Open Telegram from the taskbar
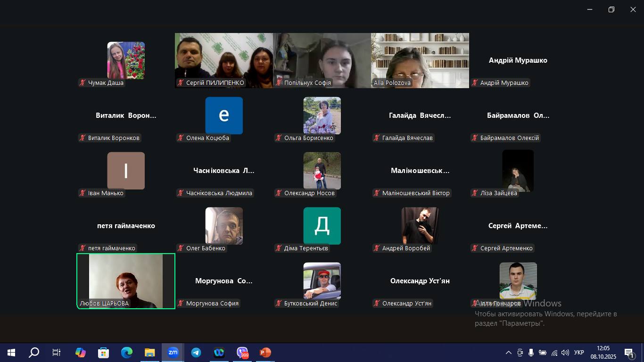644x362 pixels. pyautogui.click(x=196, y=353)
